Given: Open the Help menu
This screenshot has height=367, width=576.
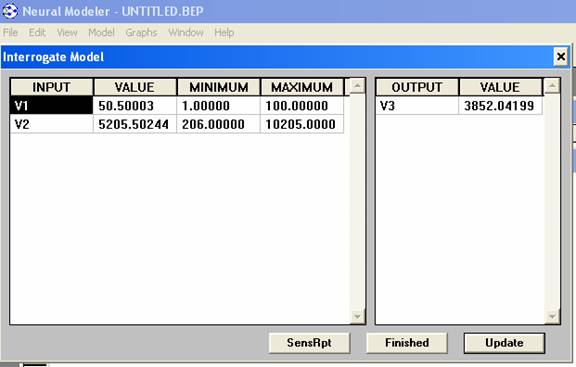Looking at the screenshot, I should (x=224, y=32).
